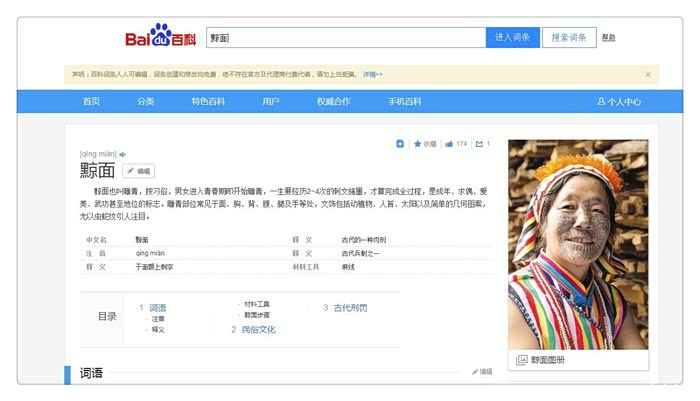Open the 手机百科 navigation tab
Image resolution: width=700 pixels, height=401 pixels.
point(404,101)
